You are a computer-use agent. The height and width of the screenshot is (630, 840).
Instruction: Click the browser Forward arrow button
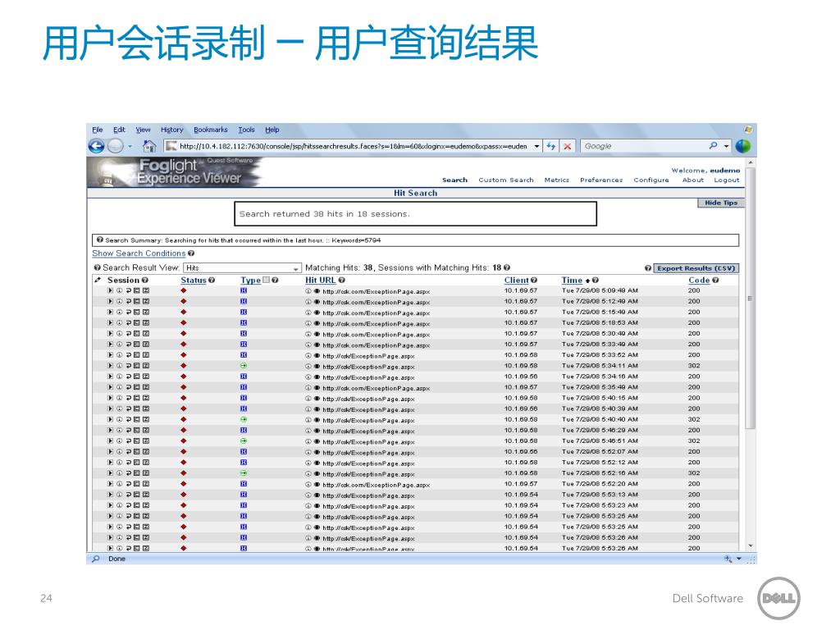coord(115,146)
